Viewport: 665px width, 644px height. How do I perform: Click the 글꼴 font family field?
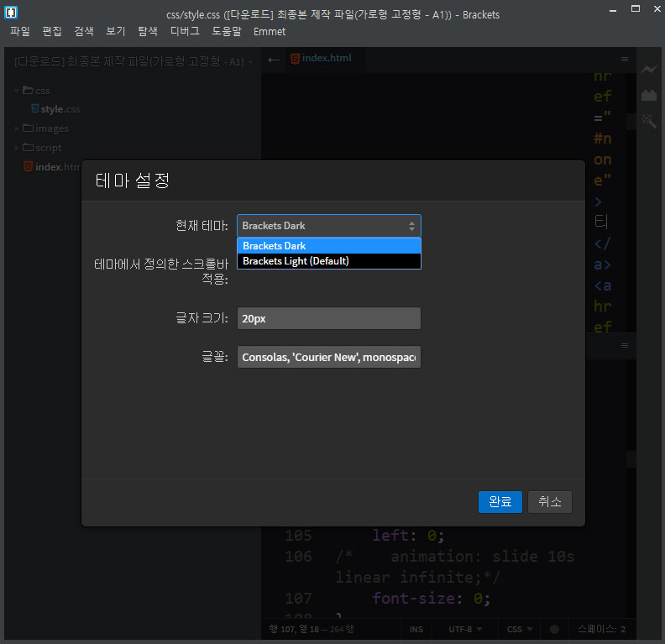[328, 357]
